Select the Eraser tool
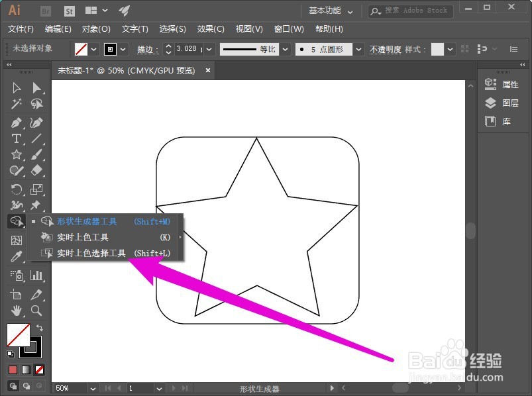Image resolution: width=532 pixels, height=396 pixels. pyautogui.click(x=36, y=170)
